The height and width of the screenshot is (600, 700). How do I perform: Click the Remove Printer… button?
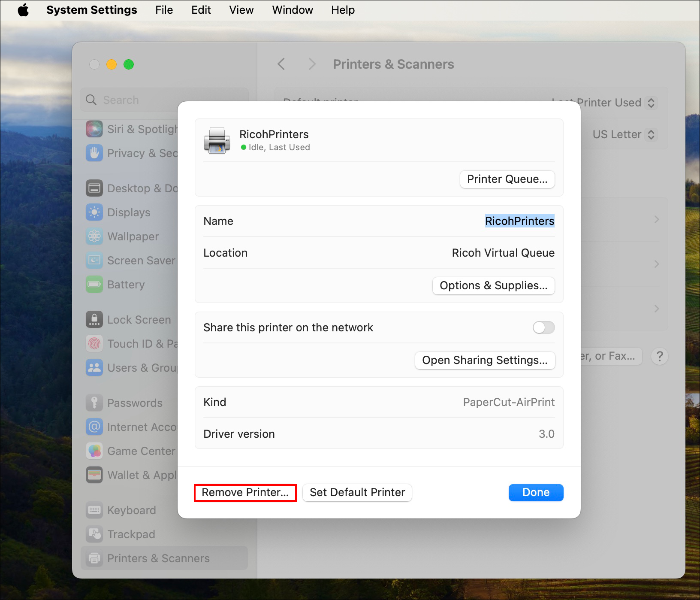(x=245, y=493)
